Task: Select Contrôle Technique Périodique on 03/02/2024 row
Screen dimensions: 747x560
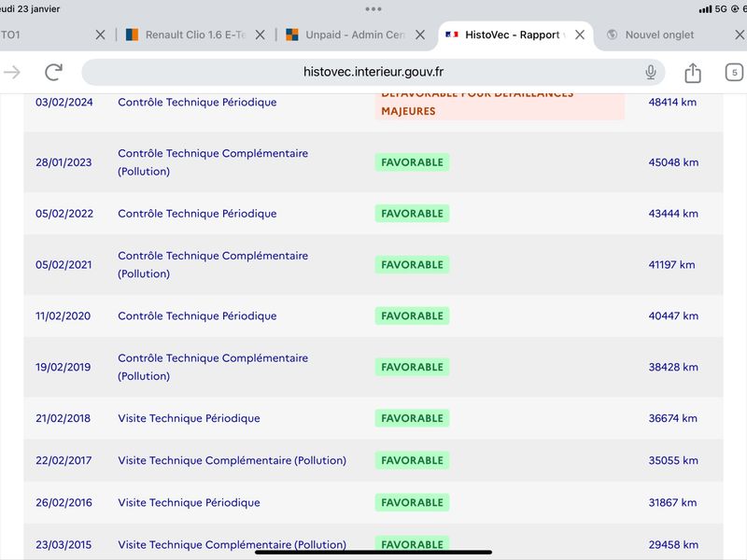Action: (x=197, y=103)
